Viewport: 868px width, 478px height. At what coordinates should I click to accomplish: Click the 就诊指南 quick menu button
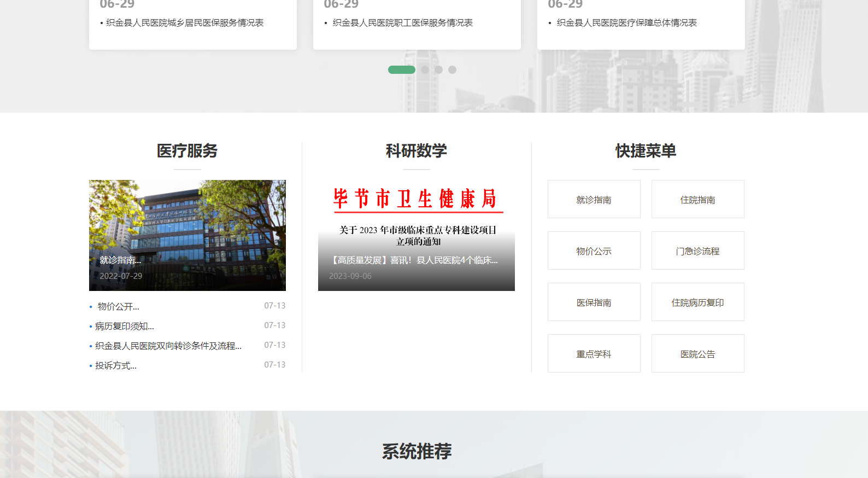tap(594, 199)
